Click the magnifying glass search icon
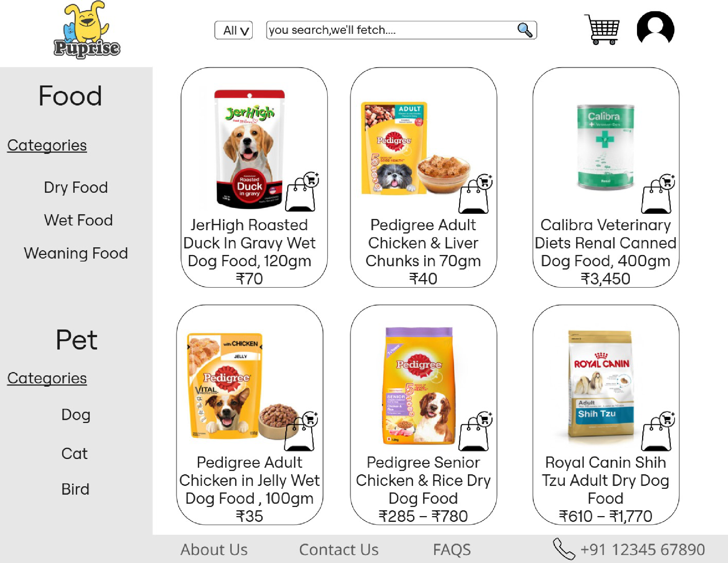The height and width of the screenshot is (563, 728). 525,30
